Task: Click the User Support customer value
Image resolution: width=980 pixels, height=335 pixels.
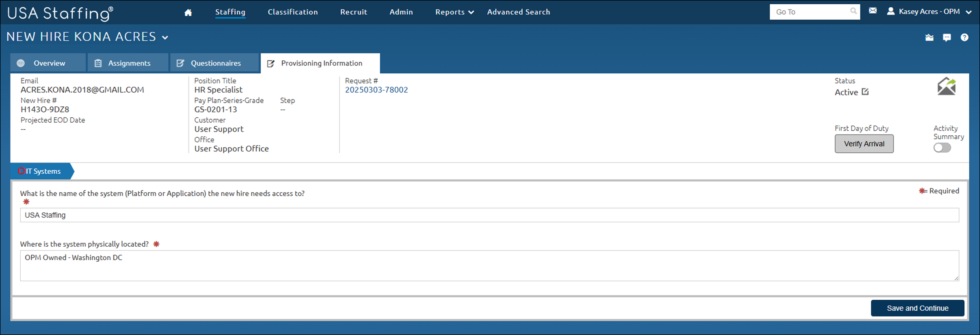Action: (x=219, y=129)
